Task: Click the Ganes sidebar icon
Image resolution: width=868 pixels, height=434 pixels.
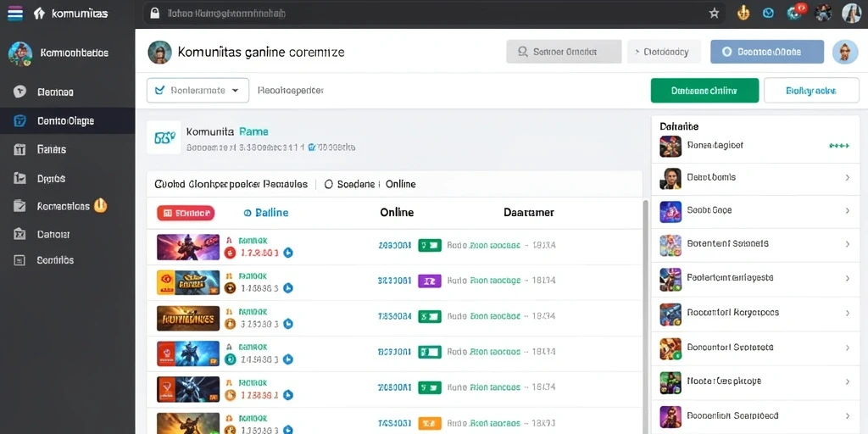Action: pyautogui.click(x=19, y=149)
